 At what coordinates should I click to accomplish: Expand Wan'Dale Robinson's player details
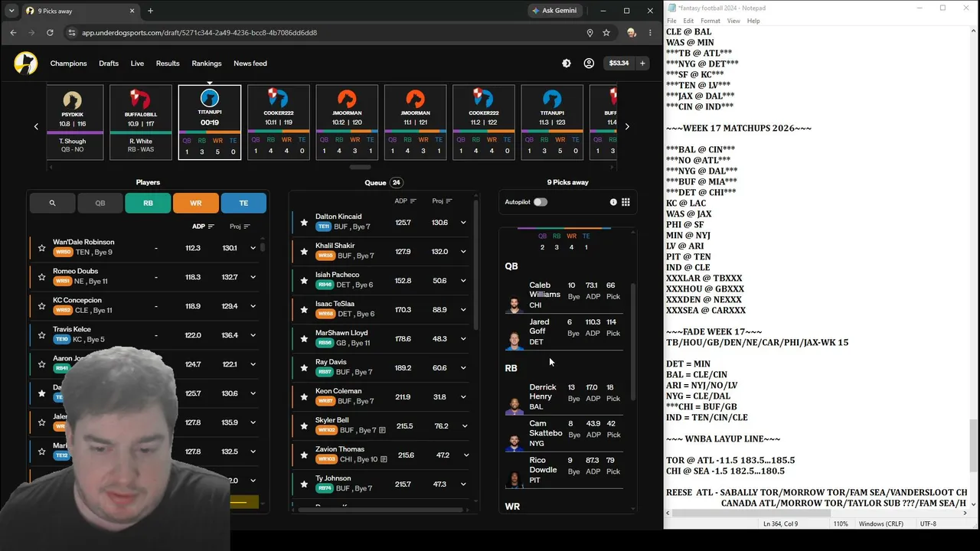coord(253,248)
